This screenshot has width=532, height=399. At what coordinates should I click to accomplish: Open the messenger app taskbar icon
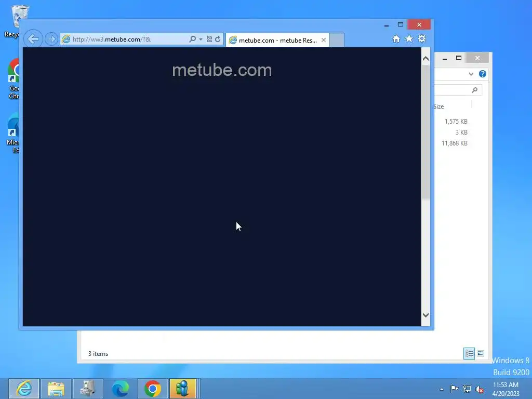click(x=183, y=389)
